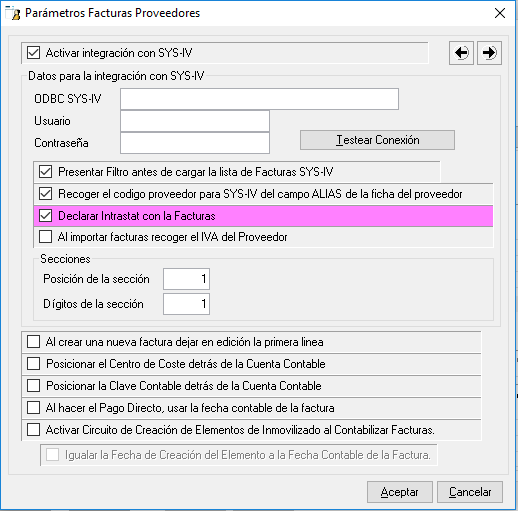This screenshot has width=518, height=511.
Task: Click the Cancelar button
Action: (x=470, y=492)
